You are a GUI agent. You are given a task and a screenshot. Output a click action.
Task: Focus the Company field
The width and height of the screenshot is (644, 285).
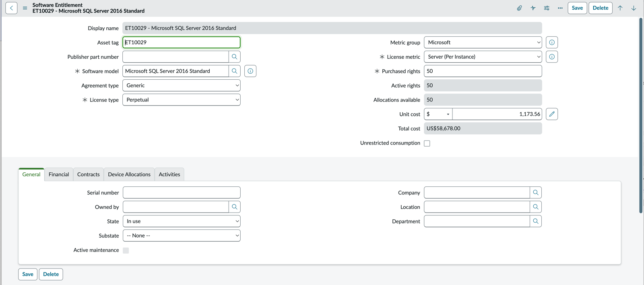477,192
